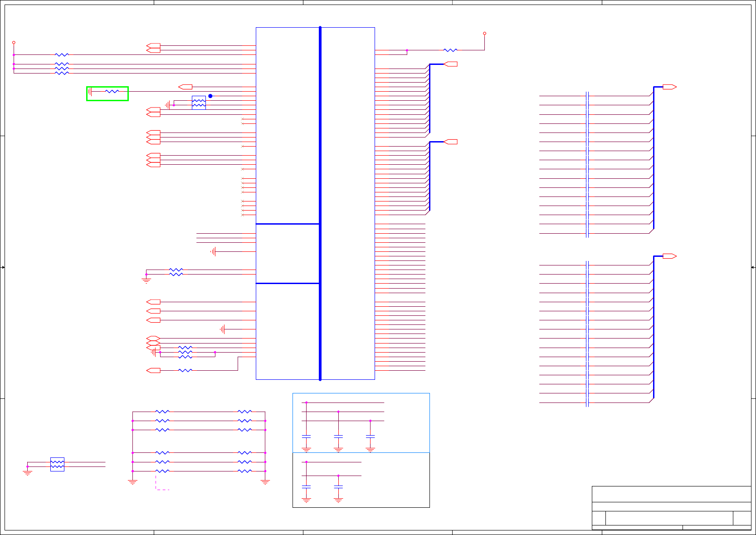Select the resistor inside the green highlighted area
The image size is (756, 535).
tap(112, 91)
